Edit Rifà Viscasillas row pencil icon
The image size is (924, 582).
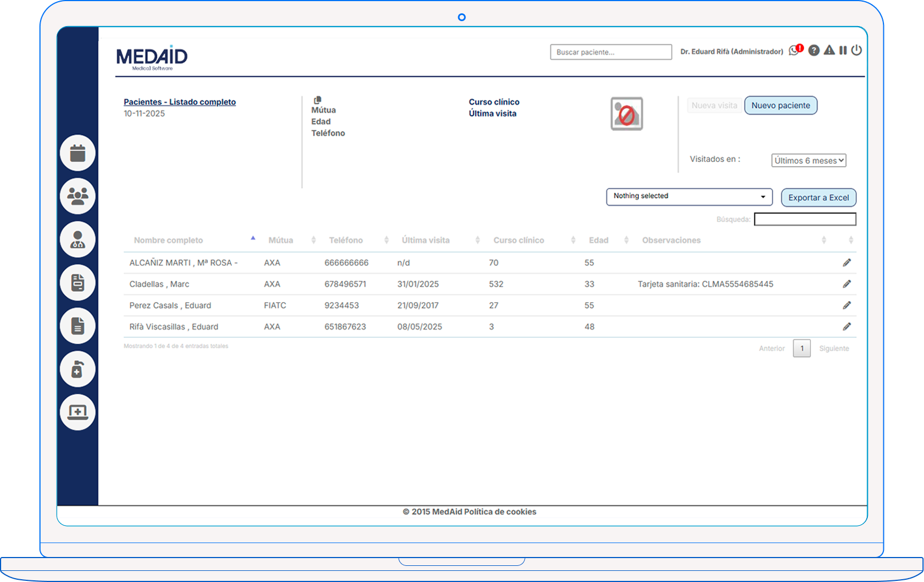(847, 327)
